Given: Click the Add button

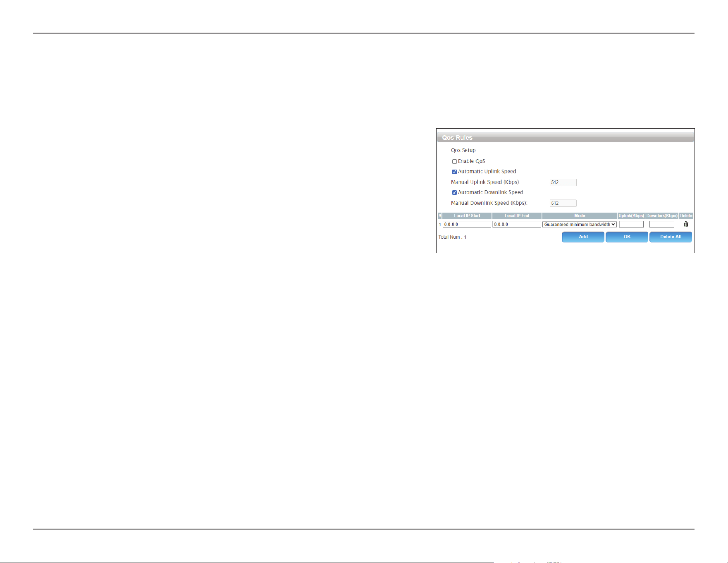Looking at the screenshot, I should pos(583,237).
